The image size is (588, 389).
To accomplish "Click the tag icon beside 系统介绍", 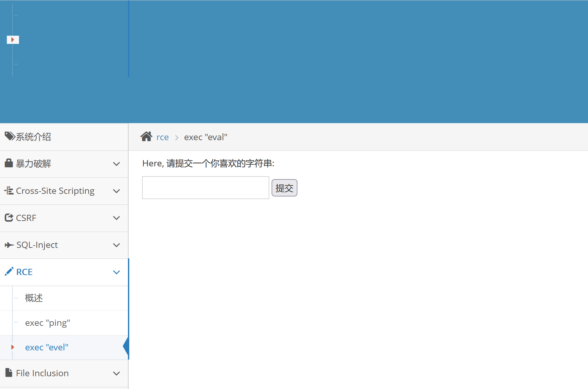I will pyautogui.click(x=9, y=136).
